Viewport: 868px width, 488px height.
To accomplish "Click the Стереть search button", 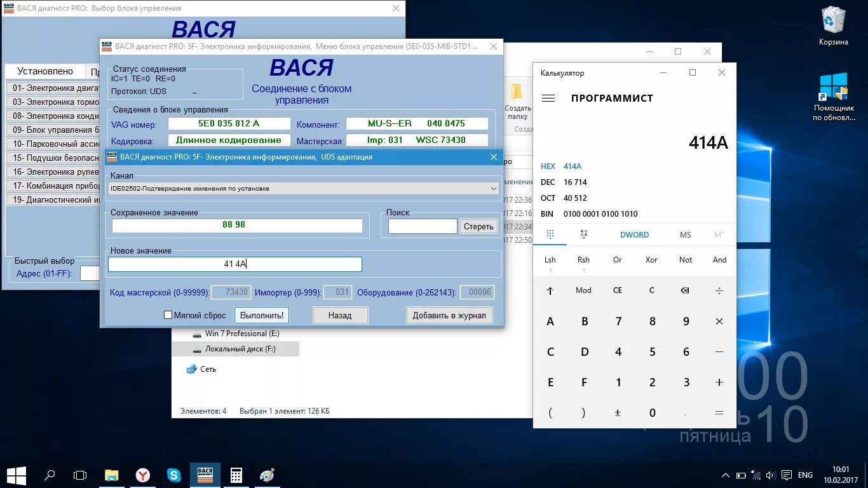I will click(478, 226).
